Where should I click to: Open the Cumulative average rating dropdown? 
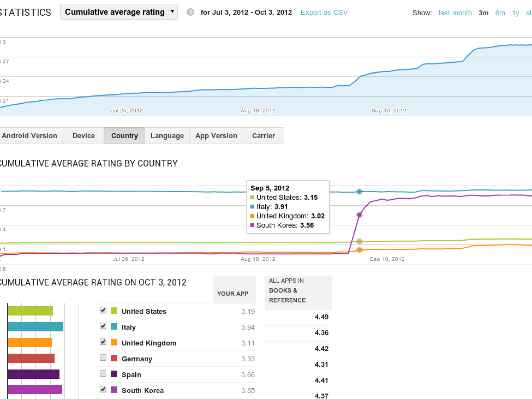119,12
